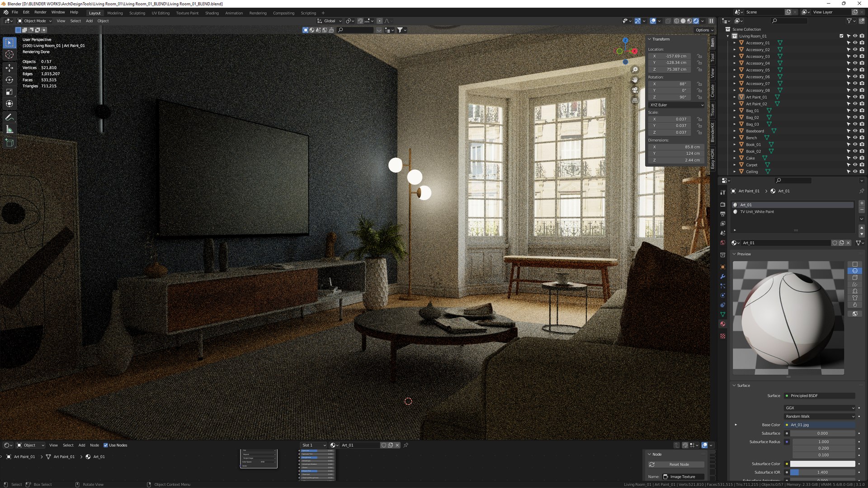
Task: Uncheck the Living Room_01 collection checkbox
Action: [x=841, y=36]
